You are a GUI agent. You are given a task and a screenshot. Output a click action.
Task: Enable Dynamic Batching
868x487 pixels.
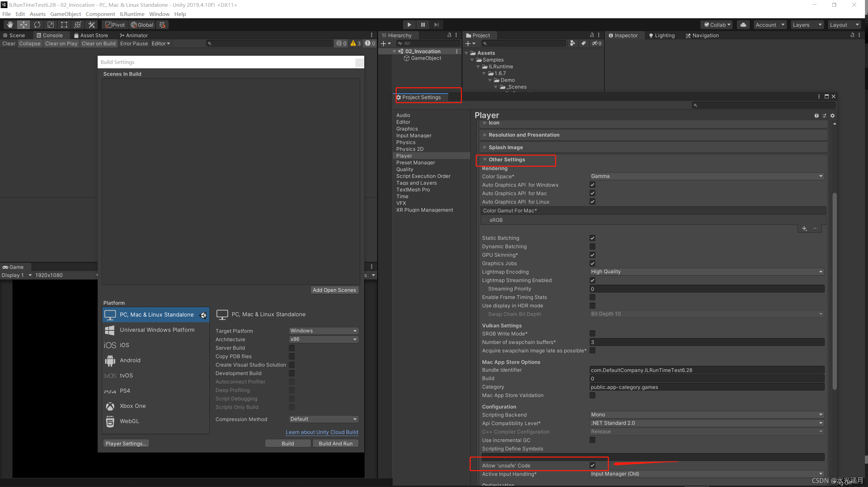[592, 246]
